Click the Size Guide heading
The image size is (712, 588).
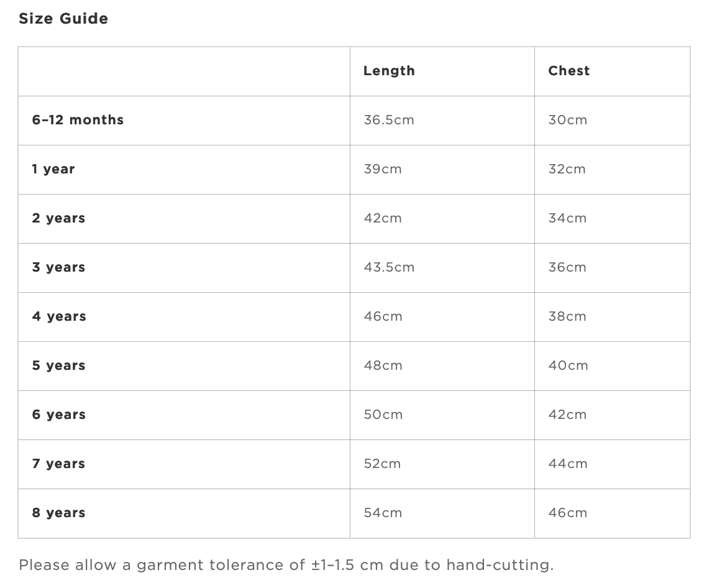[63, 19]
